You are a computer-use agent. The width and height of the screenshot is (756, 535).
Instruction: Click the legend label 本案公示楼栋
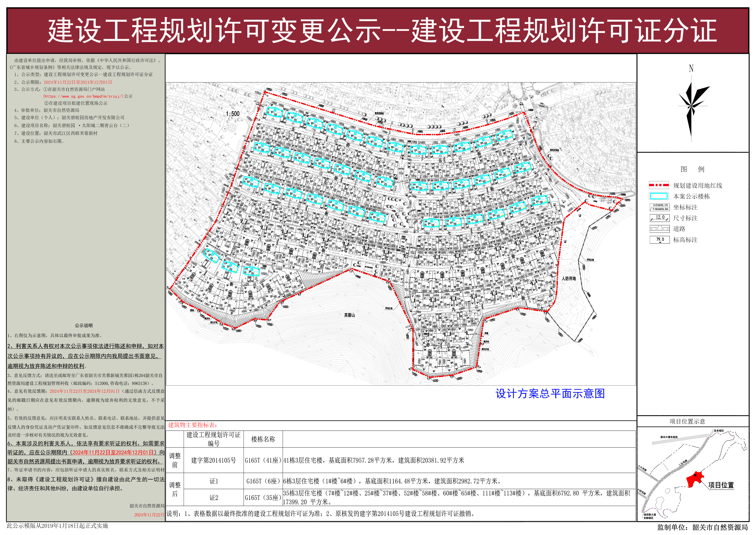[691, 196]
